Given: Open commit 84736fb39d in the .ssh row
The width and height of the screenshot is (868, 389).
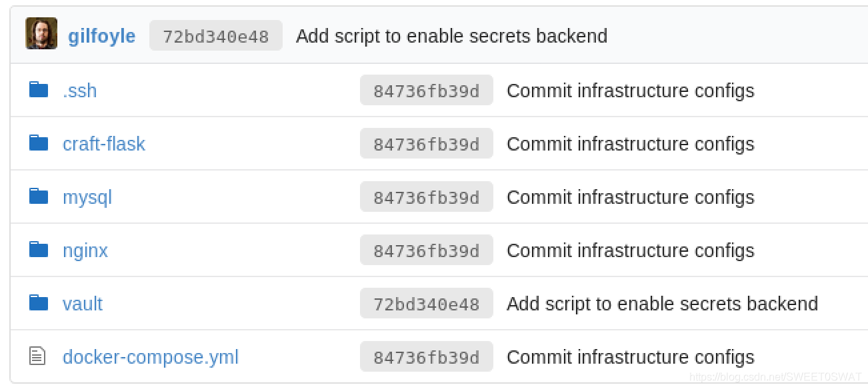Looking at the screenshot, I should point(427,91).
